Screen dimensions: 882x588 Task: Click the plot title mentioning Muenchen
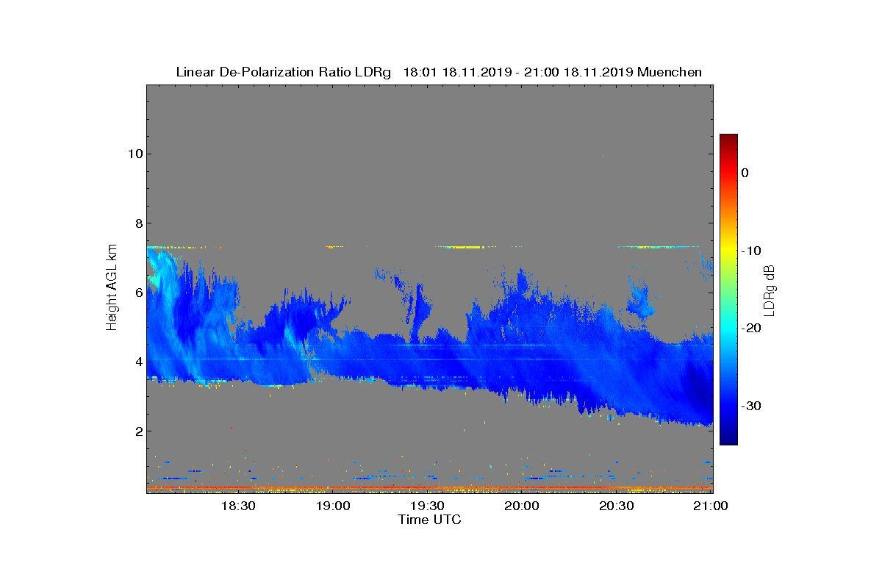point(439,72)
